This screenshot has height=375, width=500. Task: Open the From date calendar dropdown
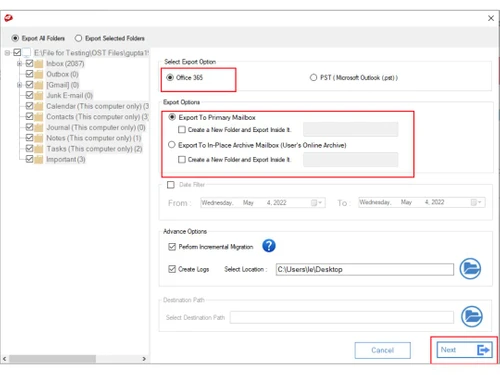click(317, 202)
